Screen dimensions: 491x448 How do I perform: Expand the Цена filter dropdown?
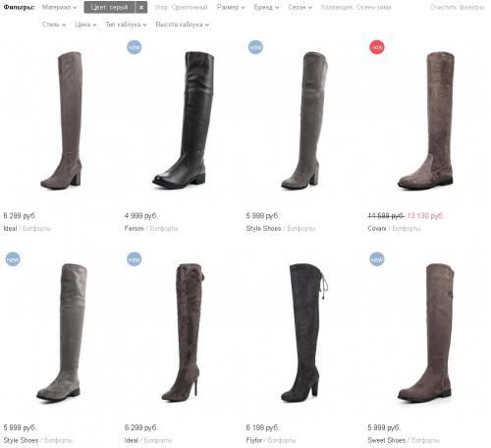(x=85, y=25)
